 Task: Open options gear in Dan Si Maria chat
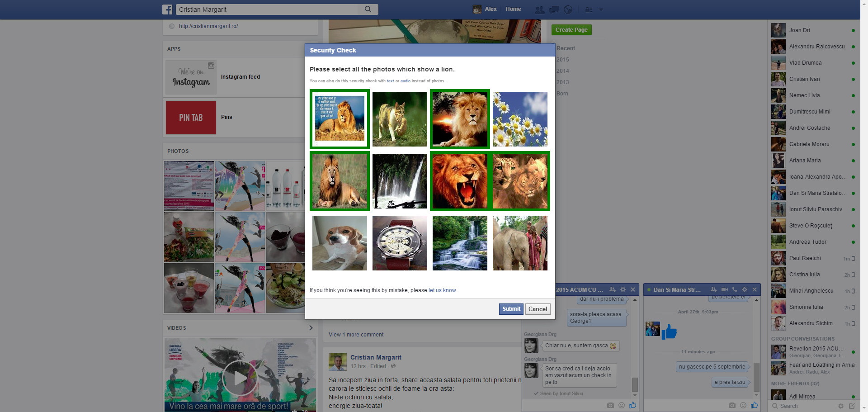coord(745,289)
